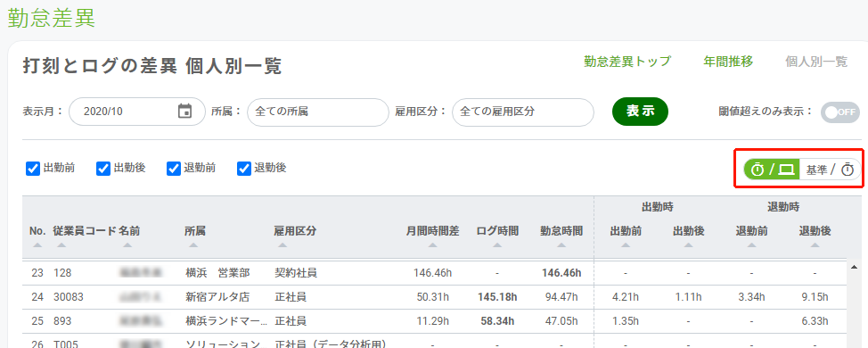Sort by 出勤前 column arrow
868x348 pixels.
pos(626,244)
